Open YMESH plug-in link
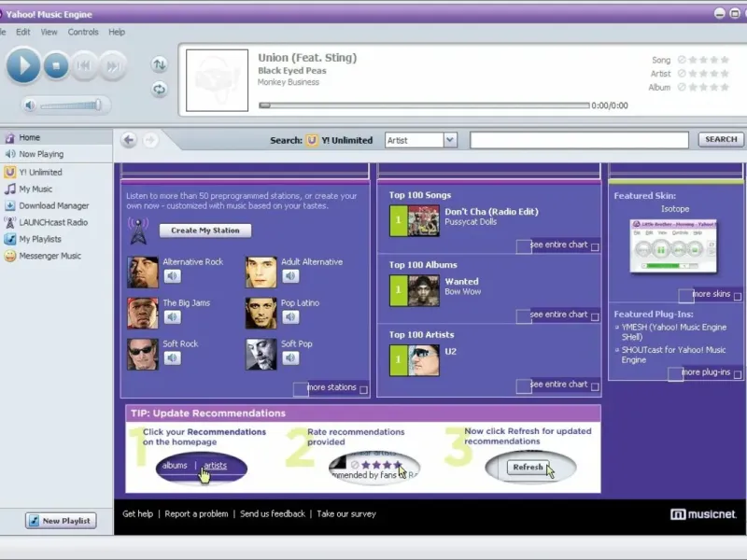The height and width of the screenshot is (560, 747). point(673,332)
